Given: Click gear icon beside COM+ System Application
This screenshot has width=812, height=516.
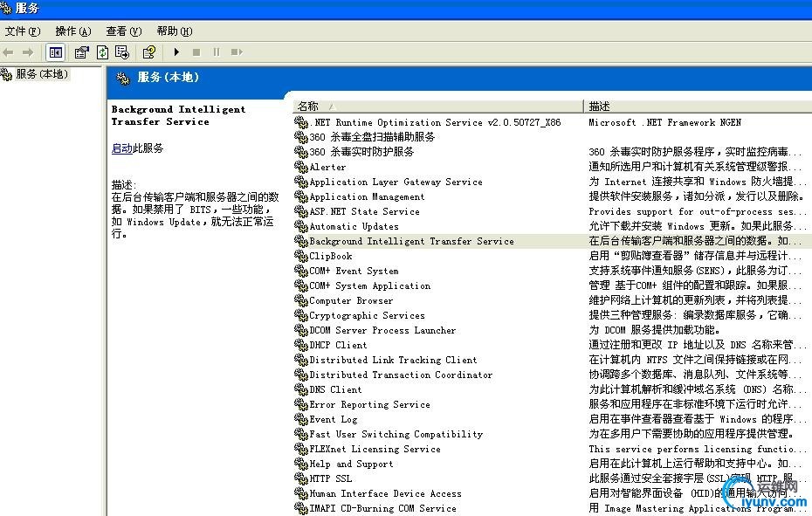Looking at the screenshot, I should [x=301, y=286].
